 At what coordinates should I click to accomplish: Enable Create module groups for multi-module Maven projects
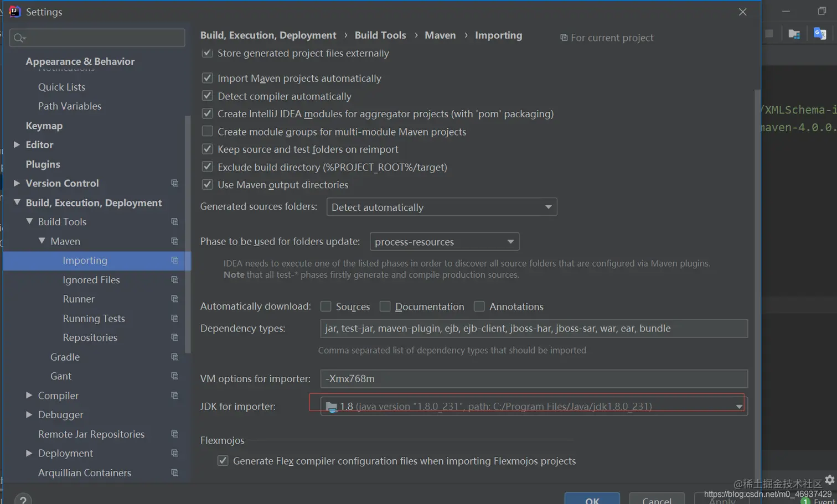[207, 131]
